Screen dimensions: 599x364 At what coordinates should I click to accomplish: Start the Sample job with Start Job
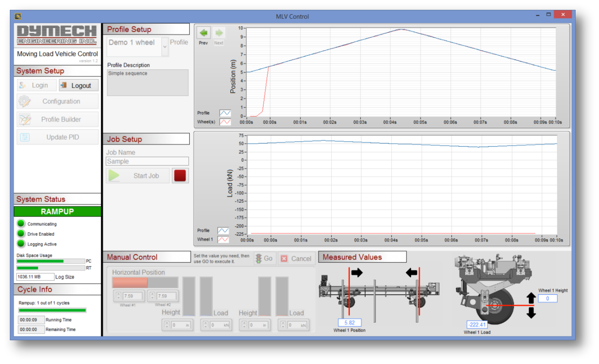pyautogui.click(x=137, y=175)
